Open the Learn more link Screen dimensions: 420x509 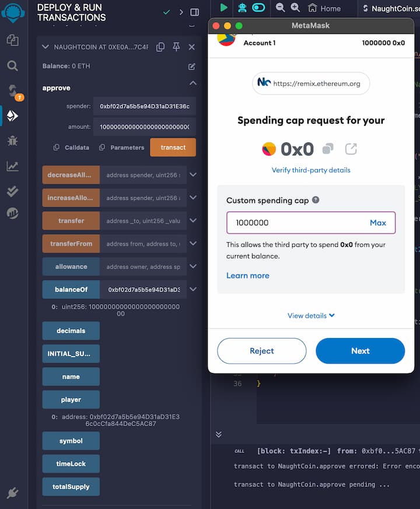point(248,276)
